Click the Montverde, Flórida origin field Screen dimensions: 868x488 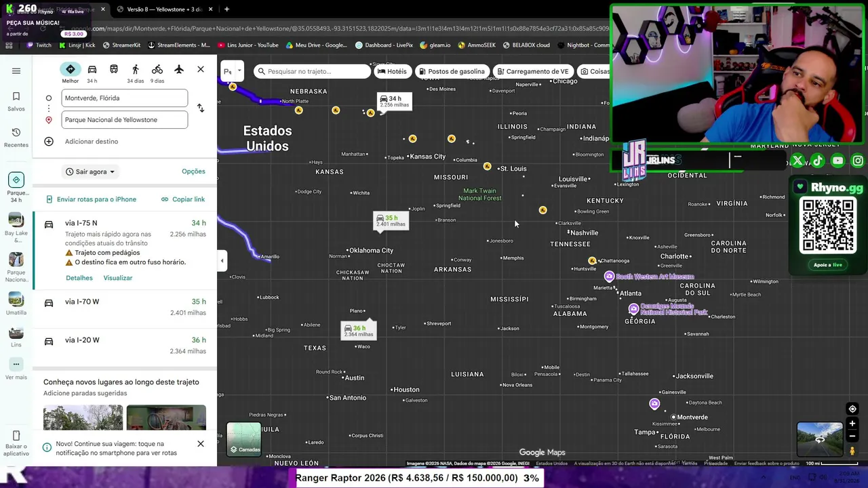[x=125, y=98]
